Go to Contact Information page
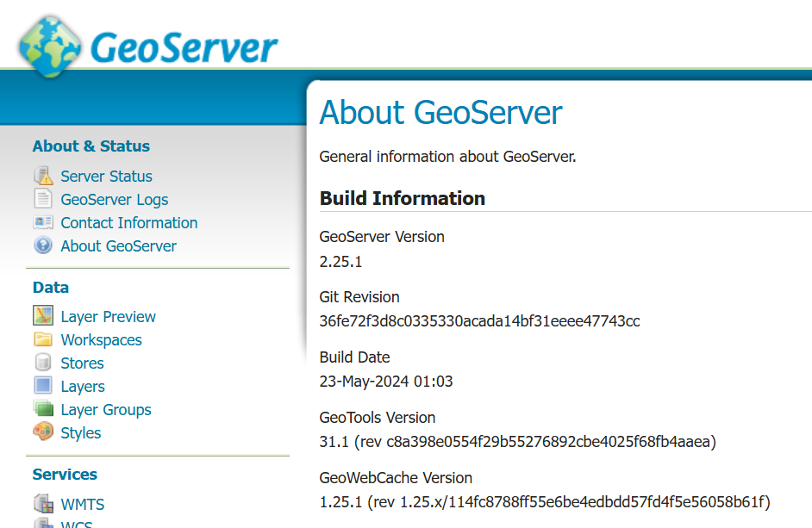The height and width of the screenshot is (528, 812). tap(129, 223)
